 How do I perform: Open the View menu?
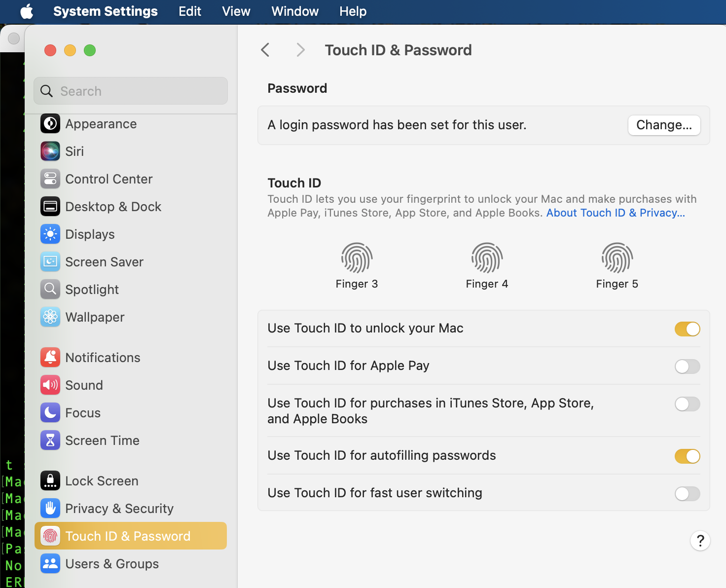(236, 11)
